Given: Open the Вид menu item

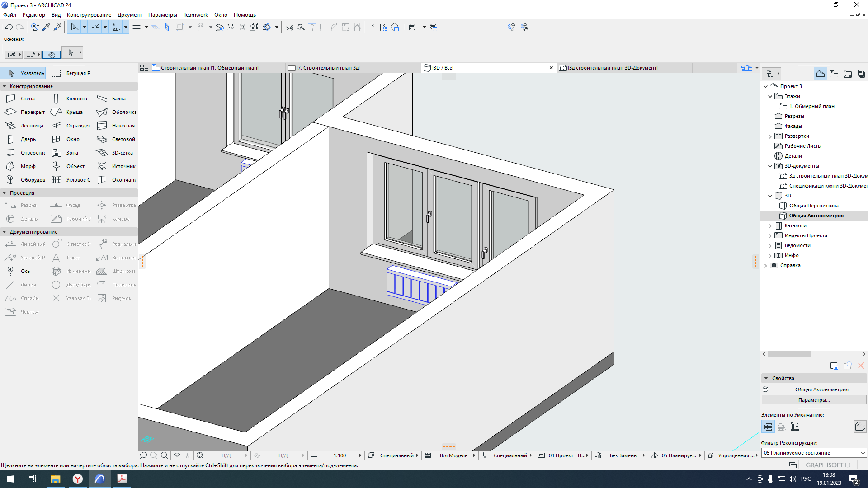Looking at the screenshot, I should (x=55, y=14).
